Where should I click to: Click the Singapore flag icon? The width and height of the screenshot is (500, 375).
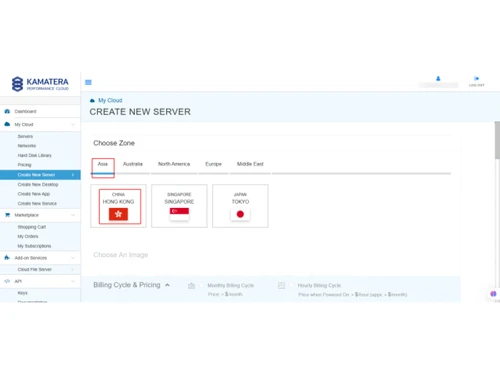pos(179,214)
